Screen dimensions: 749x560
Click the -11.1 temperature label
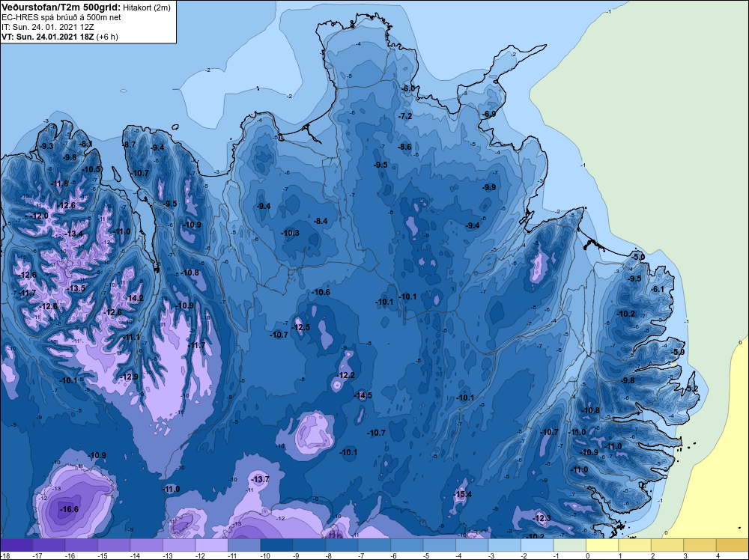131,337
